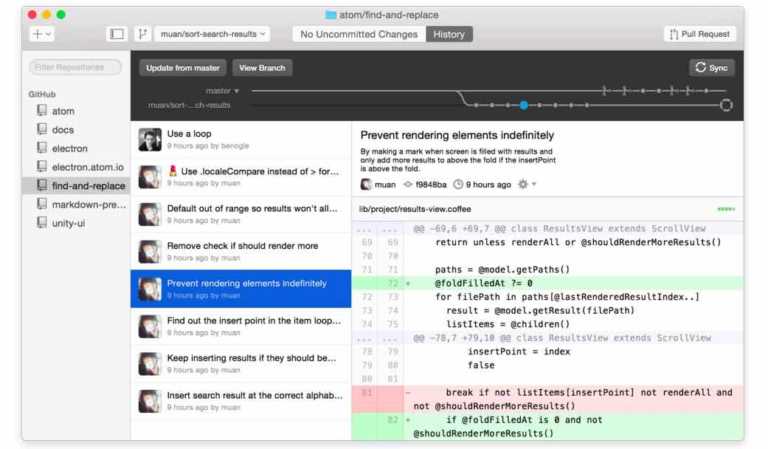The width and height of the screenshot is (768, 449).
Task: Click the Pull Request button
Action: (700, 34)
